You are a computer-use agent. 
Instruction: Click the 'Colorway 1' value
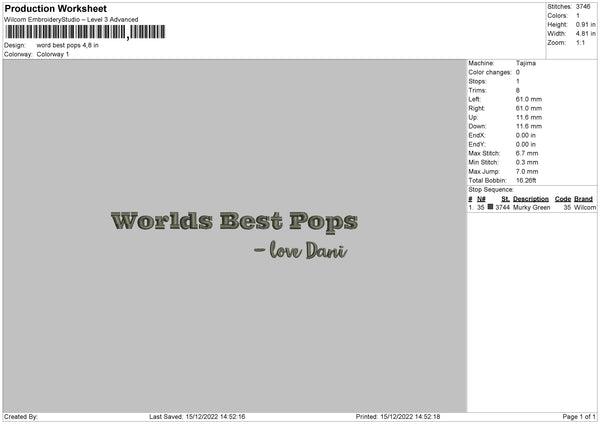point(53,54)
